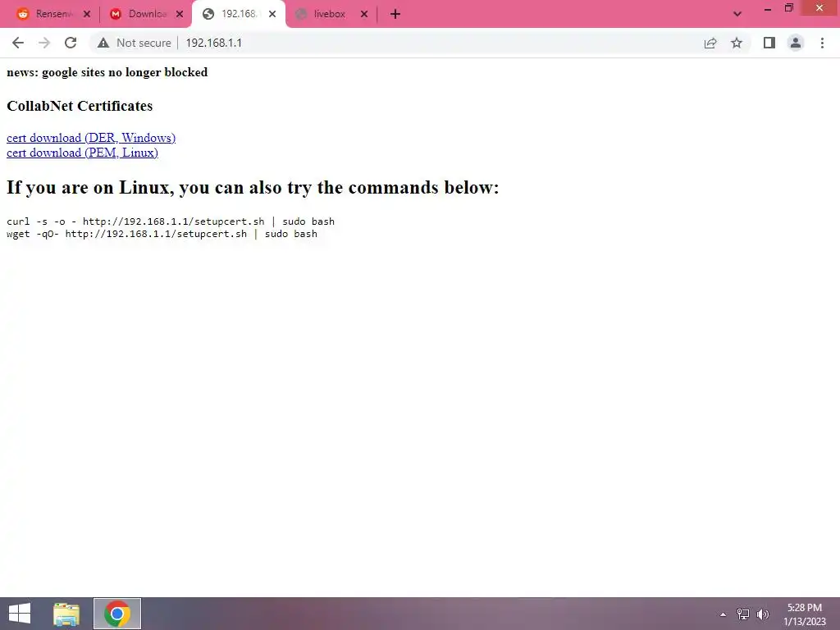Screen dimensions: 840x630
Task: Bookmark this page with the star
Action: tap(737, 43)
